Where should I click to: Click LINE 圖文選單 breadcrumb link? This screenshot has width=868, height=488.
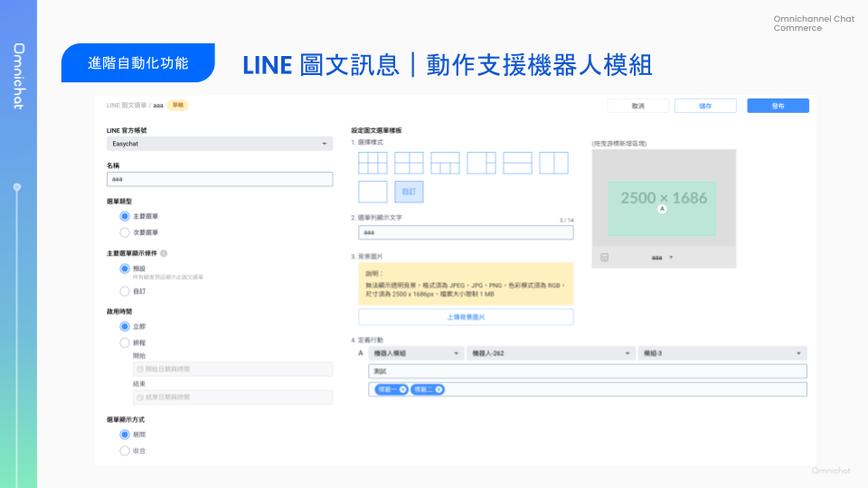(127, 106)
